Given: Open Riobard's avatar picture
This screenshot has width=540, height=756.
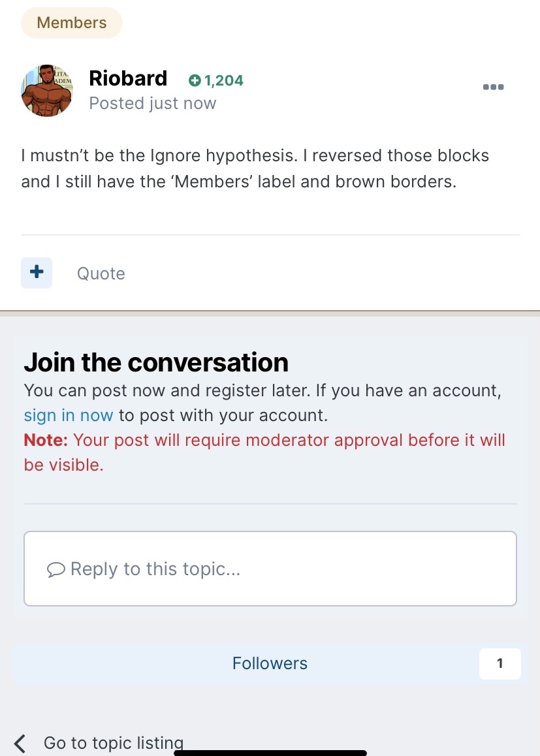Looking at the screenshot, I should [x=47, y=91].
